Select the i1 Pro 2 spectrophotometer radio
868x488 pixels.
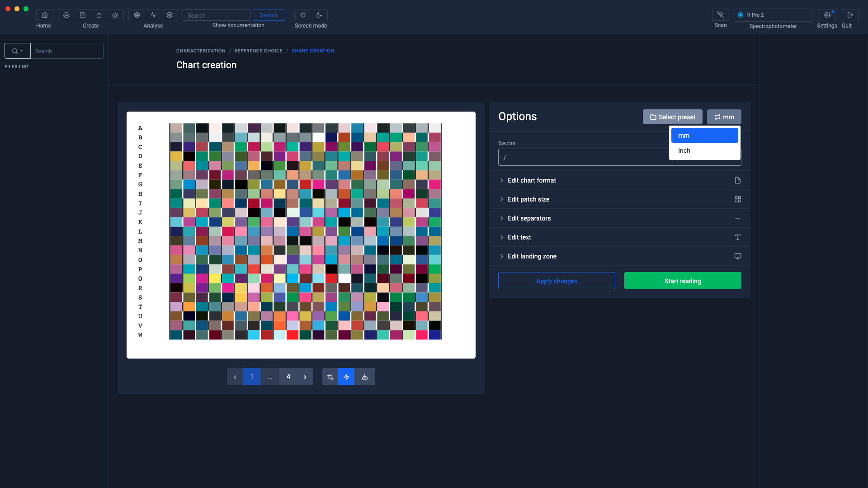pyautogui.click(x=741, y=15)
